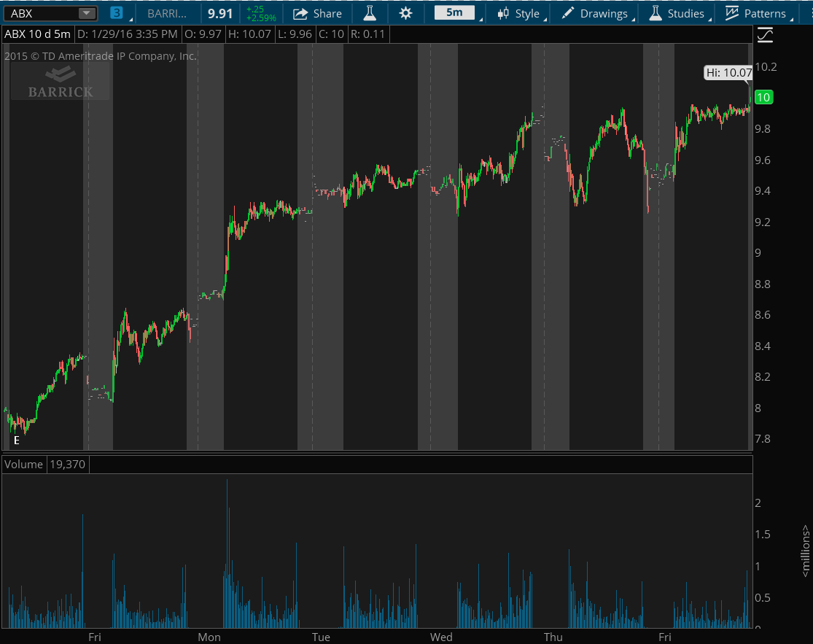Click the blue linked symbol number 3 icon

[117, 13]
